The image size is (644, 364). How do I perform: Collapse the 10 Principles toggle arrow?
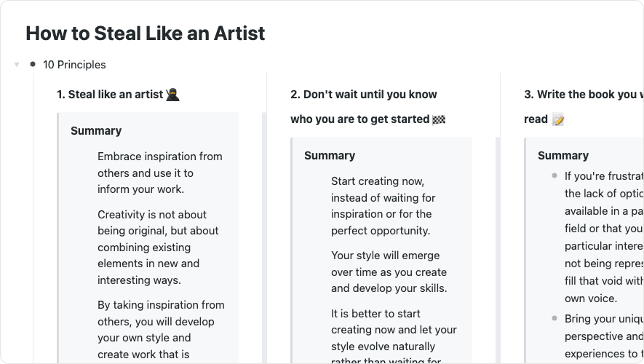click(17, 65)
